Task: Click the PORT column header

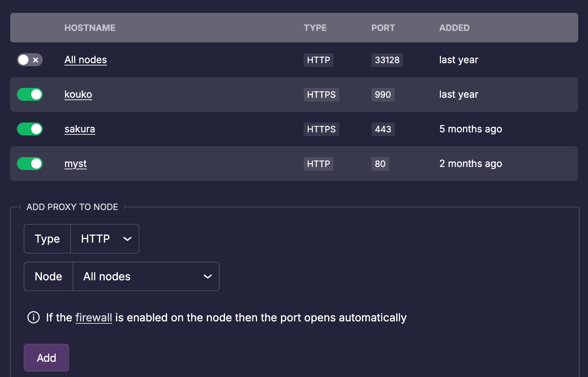Action: click(383, 28)
